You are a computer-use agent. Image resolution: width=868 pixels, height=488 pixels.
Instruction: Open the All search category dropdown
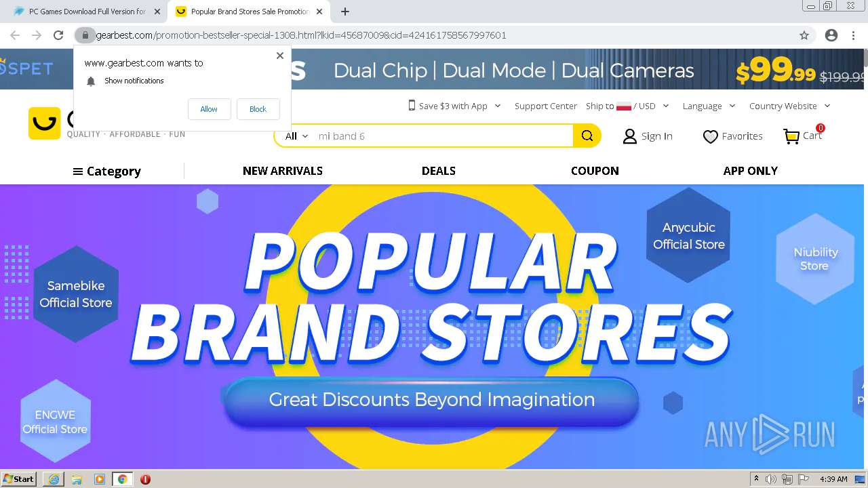296,136
